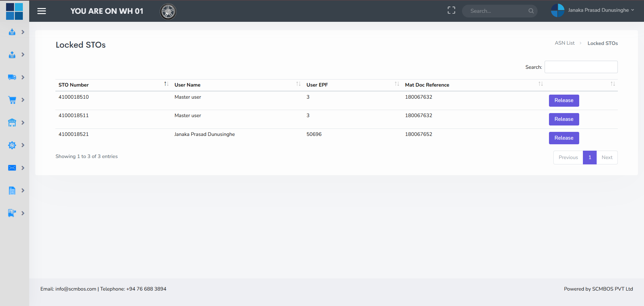This screenshot has height=306, width=644.
Task: Click Next pagination button
Action: pos(607,157)
